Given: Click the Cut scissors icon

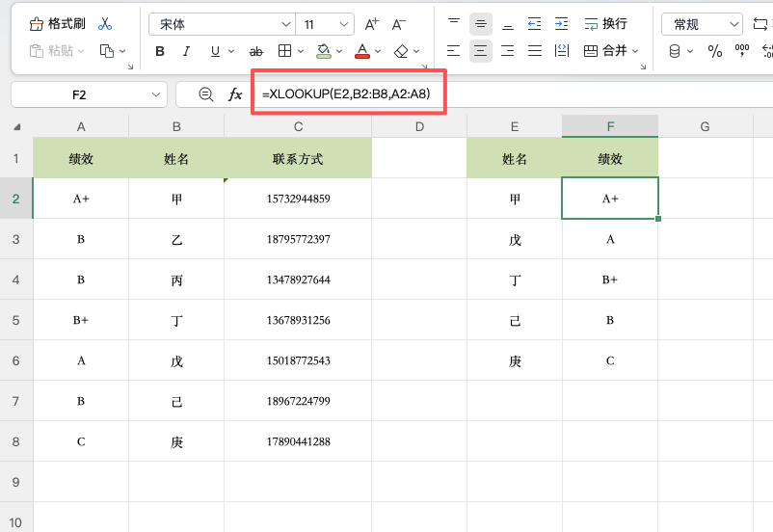Looking at the screenshot, I should pos(105,24).
